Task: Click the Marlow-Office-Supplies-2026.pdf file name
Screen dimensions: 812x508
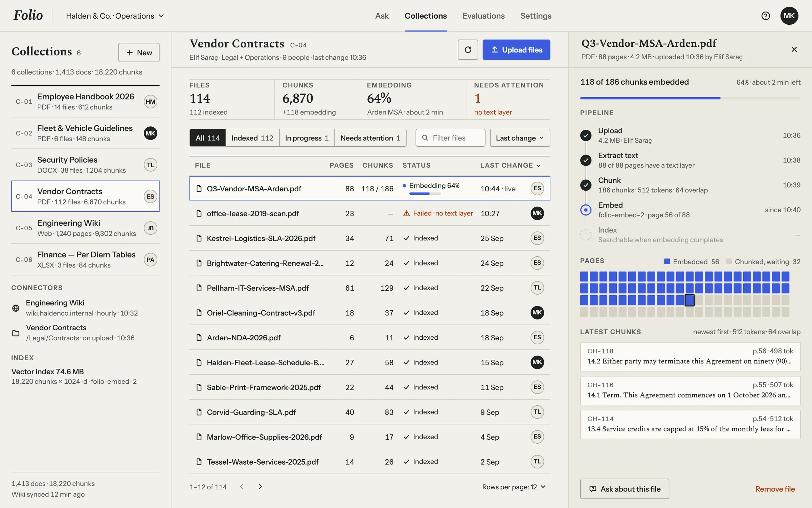Action: [264, 437]
